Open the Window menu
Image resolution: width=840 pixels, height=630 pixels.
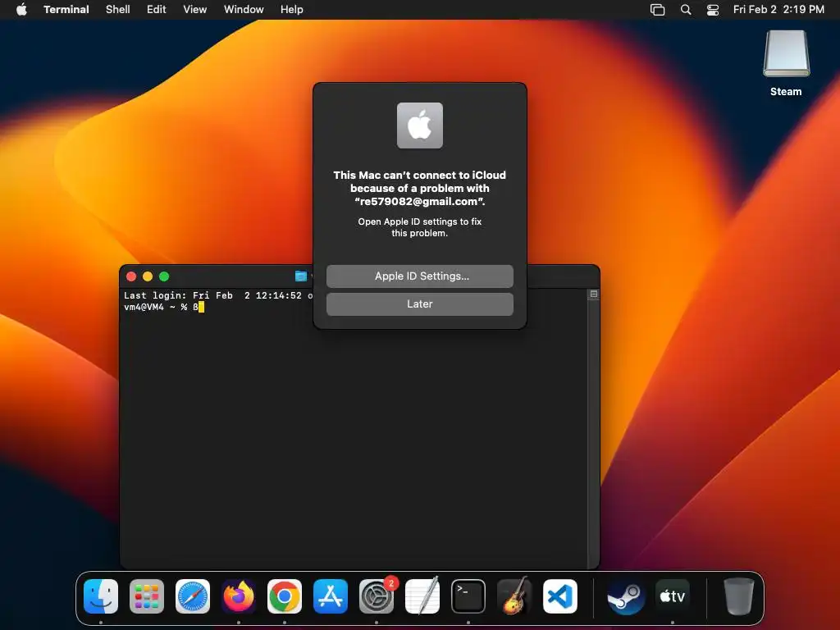click(x=244, y=9)
